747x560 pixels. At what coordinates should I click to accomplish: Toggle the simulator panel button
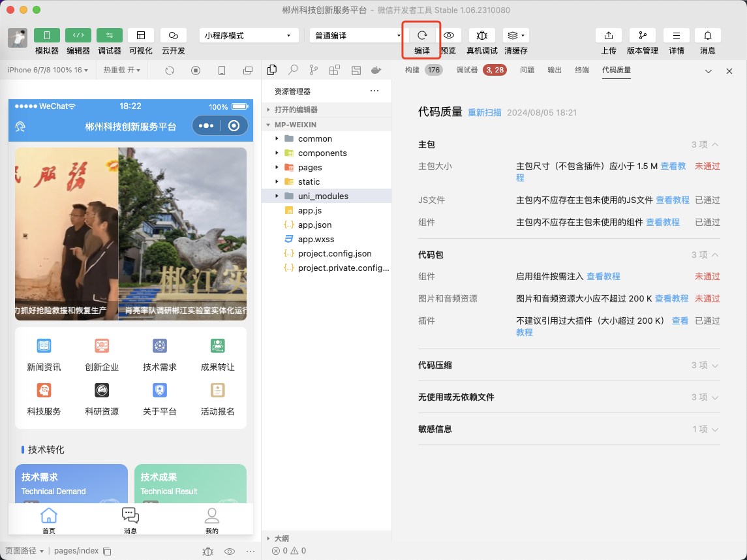pyautogui.click(x=47, y=35)
